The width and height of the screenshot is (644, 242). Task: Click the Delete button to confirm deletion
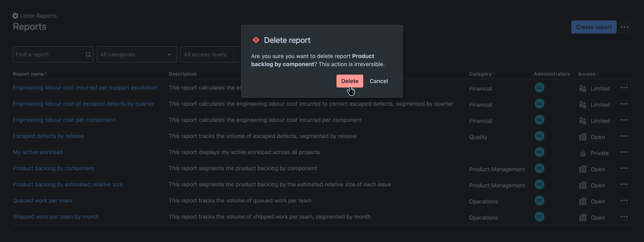(x=350, y=81)
